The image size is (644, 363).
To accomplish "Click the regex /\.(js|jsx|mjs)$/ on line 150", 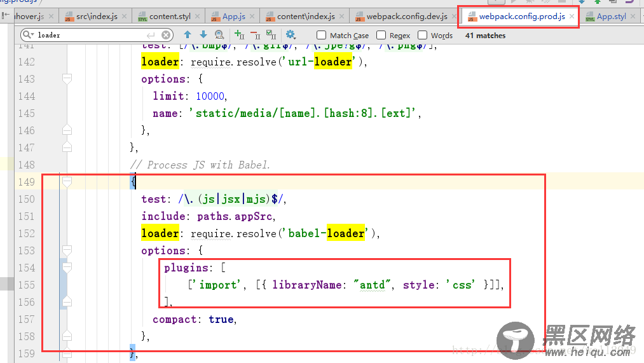I will pyautogui.click(x=230, y=199).
